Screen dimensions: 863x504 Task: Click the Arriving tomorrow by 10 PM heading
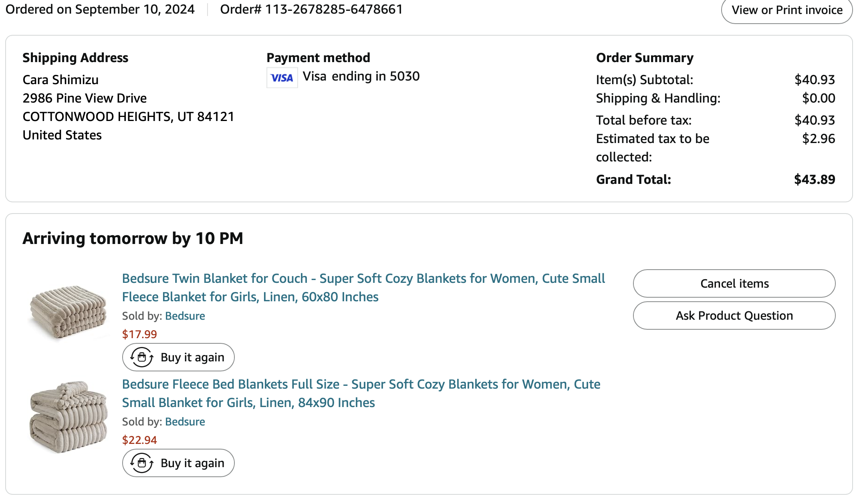point(133,238)
